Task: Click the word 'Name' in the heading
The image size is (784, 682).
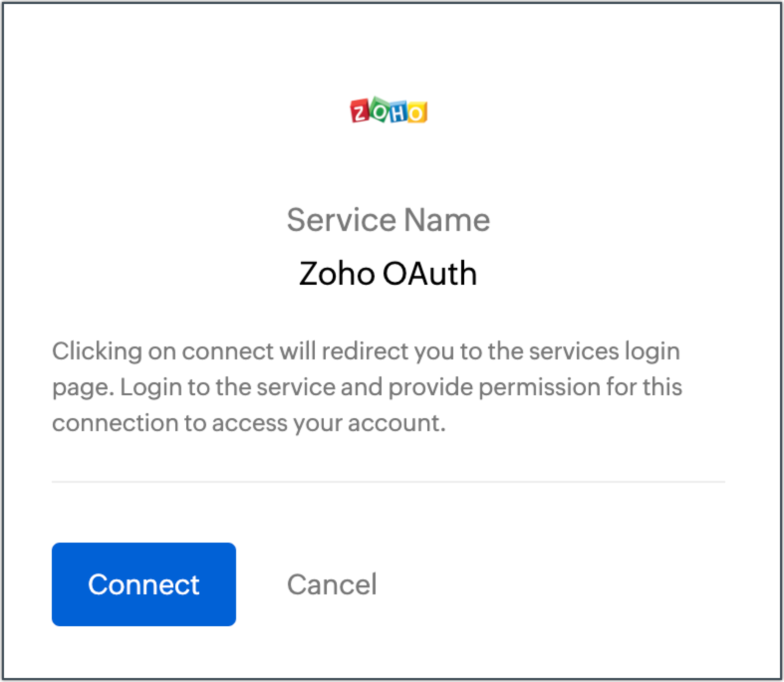Action: tap(447, 220)
